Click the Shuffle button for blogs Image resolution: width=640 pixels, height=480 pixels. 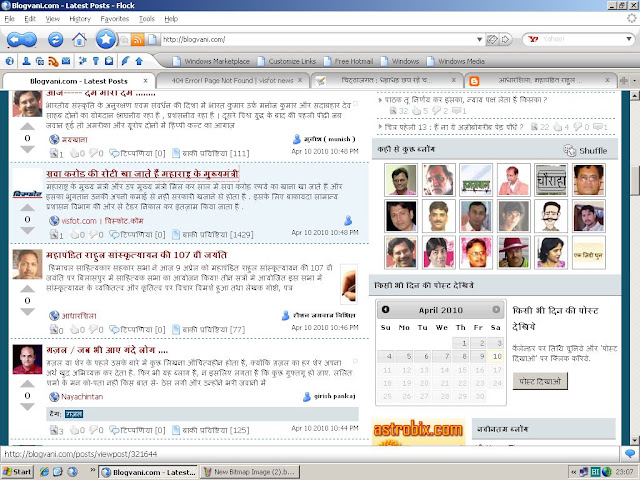click(585, 151)
